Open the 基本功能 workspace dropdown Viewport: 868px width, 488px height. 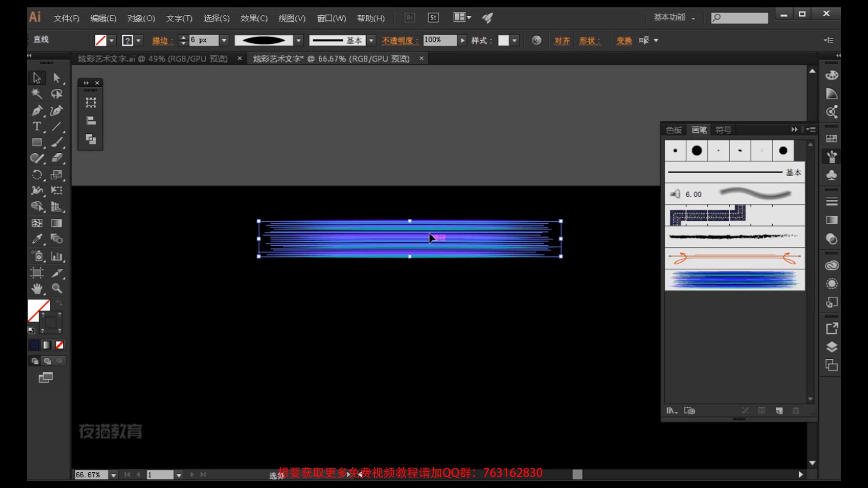click(x=675, y=17)
